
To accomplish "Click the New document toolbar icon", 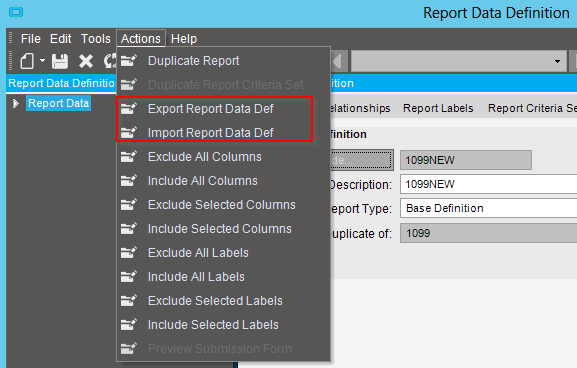I will tap(27, 61).
